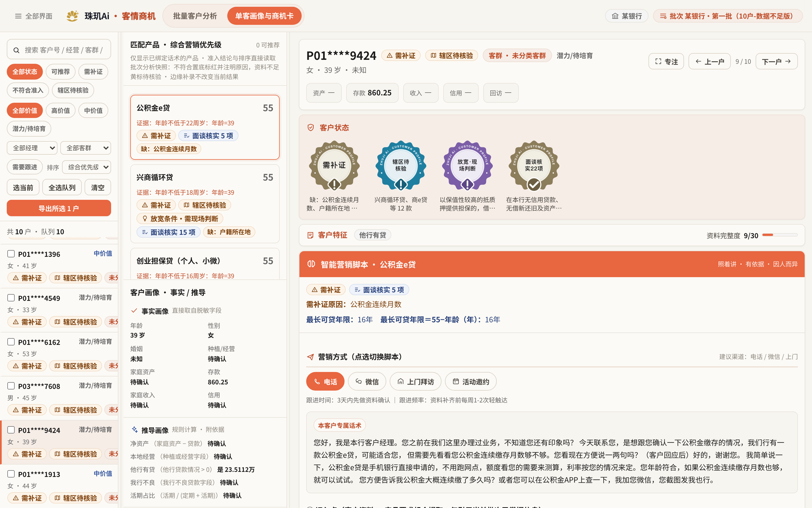Switch to 批量客户分析 tab
Screen dimensions: 812x508
point(195,16)
